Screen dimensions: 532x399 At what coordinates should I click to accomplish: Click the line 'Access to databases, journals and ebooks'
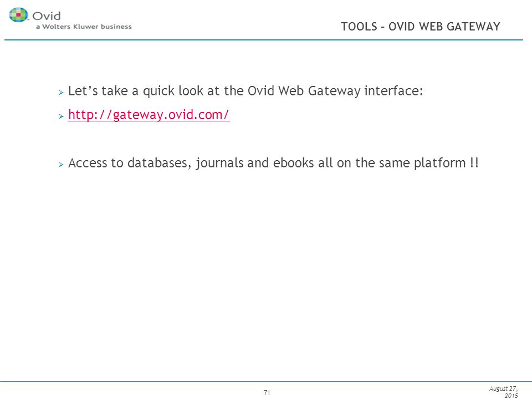pyautogui.click(x=273, y=163)
